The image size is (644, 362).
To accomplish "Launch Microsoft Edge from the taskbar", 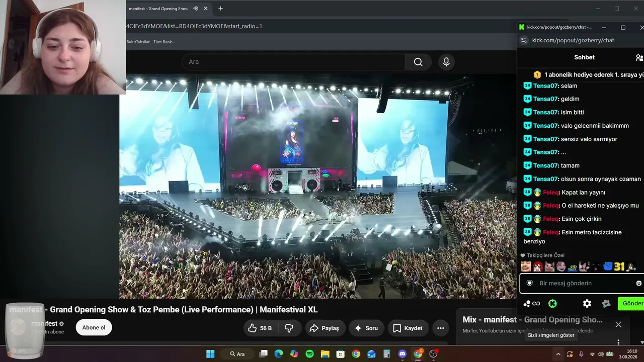I will point(279,354).
